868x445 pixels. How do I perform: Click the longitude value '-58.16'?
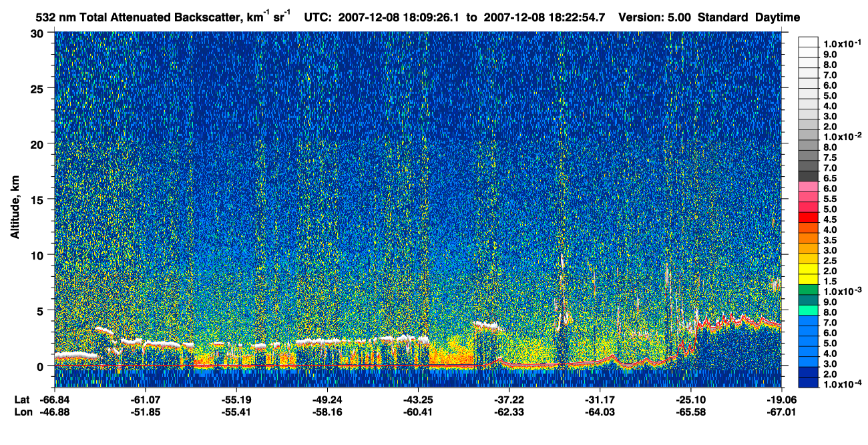coord(327,412)
